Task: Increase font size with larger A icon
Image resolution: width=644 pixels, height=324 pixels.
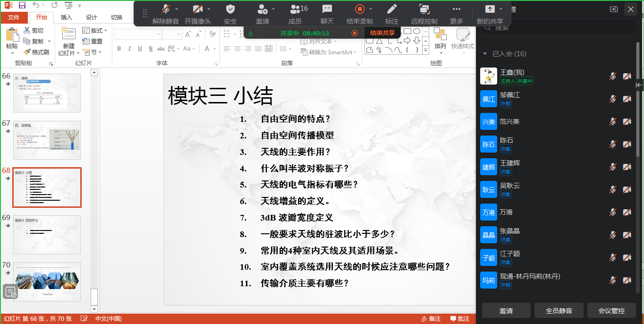Action: tap(188, 34)
